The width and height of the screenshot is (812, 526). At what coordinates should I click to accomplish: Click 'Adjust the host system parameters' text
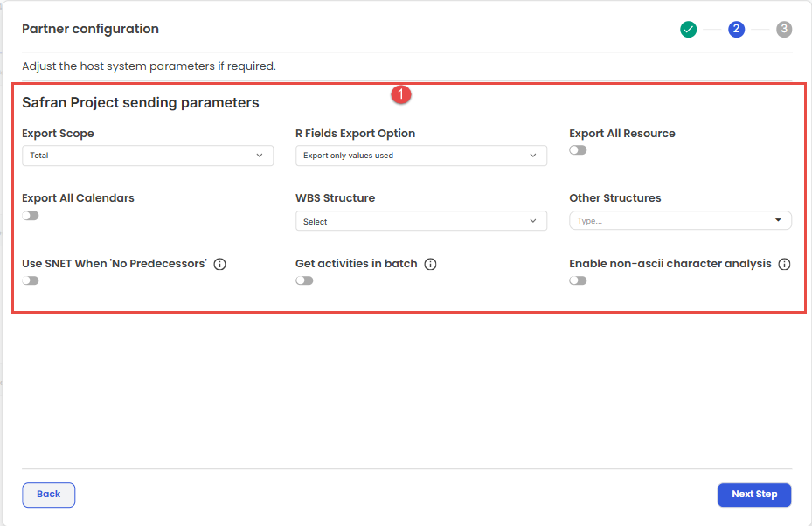pos(149,66)
